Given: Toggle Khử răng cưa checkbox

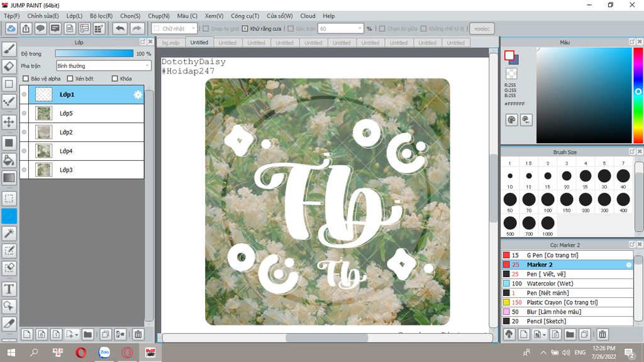Looking at the screenshot, I should (245, 29).
